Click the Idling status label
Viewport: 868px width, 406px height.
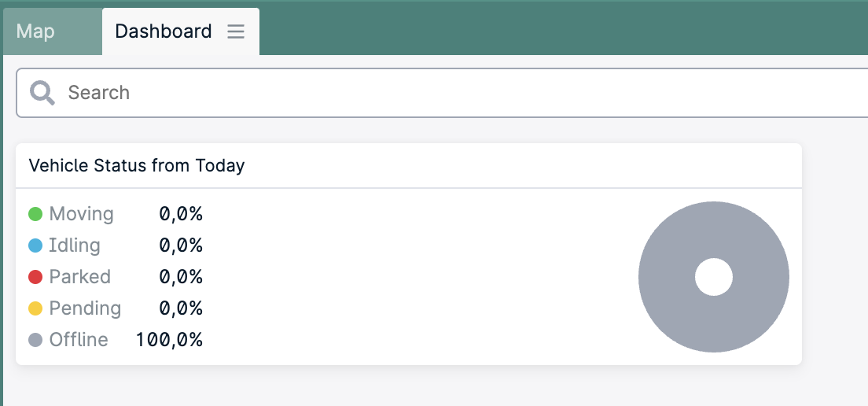75,245
